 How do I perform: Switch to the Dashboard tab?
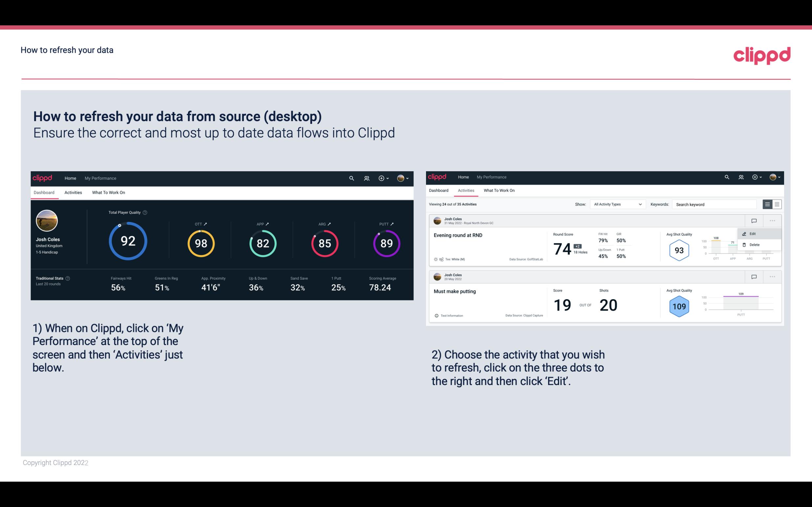click(439, 191)
